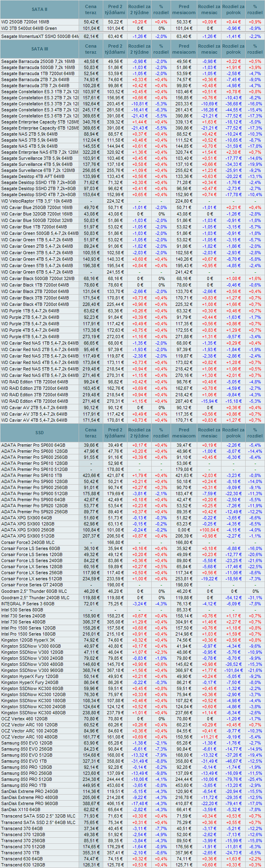Click "SanDisk X110 64GB"
265x868 pixels.
pos(21,809)
